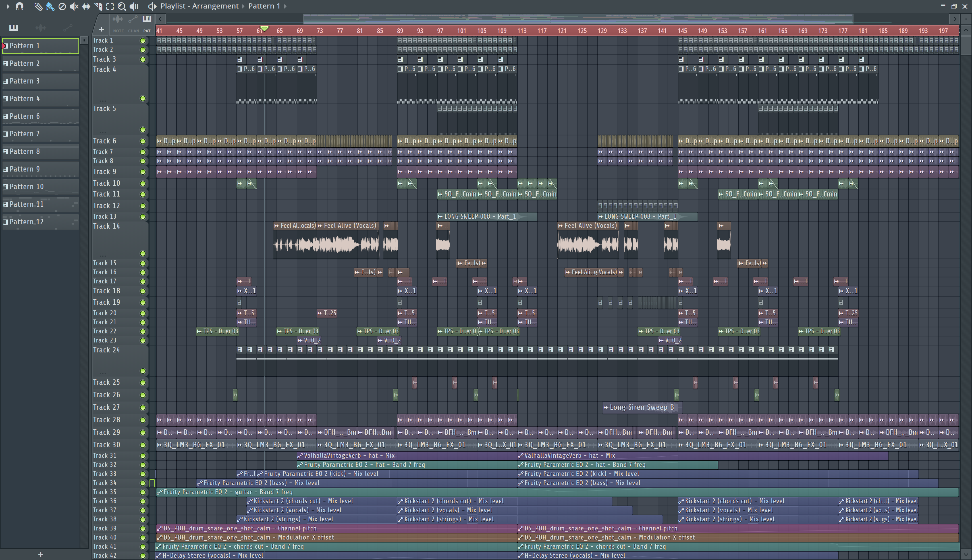Open the Track 14 three-dots menu
The height and width of the screenshot is (560, 972).
(102, 256)
